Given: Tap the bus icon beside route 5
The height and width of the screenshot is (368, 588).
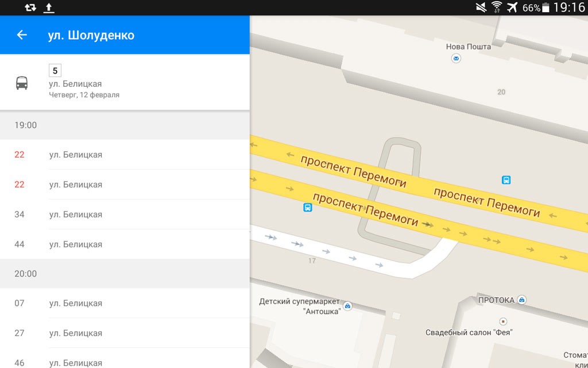Looking at the screenshot, I should pyautogui.click(x=23, y=82).
